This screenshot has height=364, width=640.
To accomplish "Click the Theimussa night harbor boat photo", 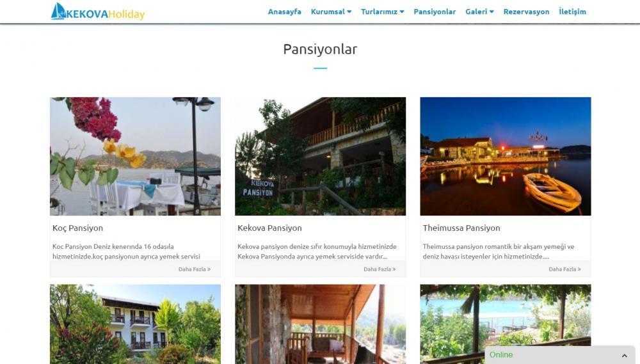I will pos(506,156).
